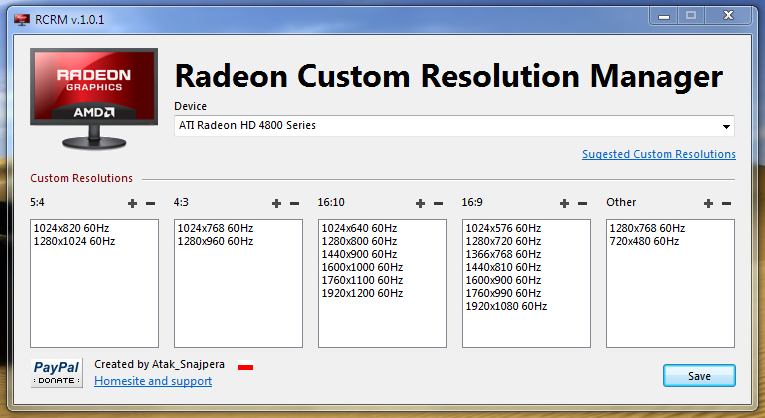Open the Device dropdown list
Screen dimensions: 765x418
tap(726, 126)
